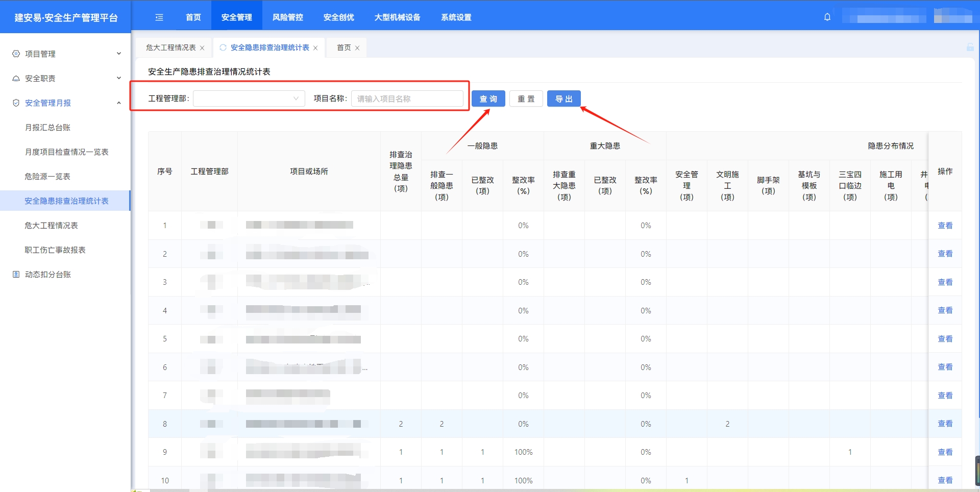
Task: Click 查看 link for row 8
Action: pos(945,424)
